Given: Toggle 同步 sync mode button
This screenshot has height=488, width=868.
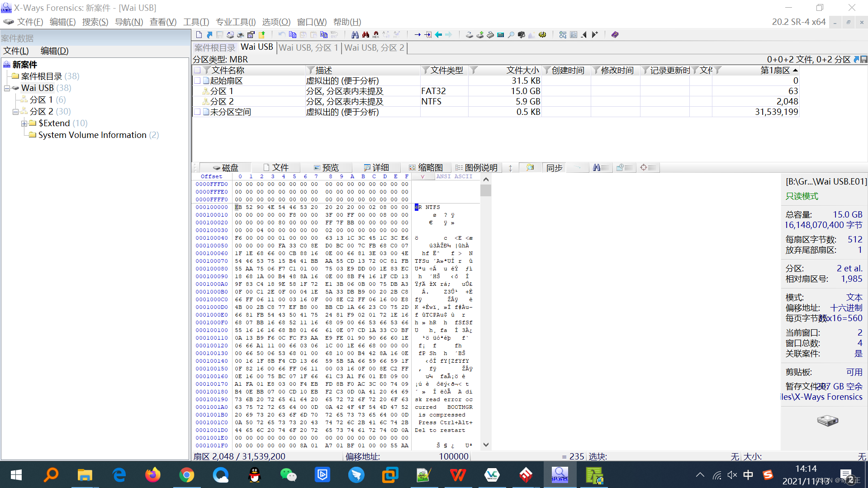Looking at the screenshot, I should 554,168.
